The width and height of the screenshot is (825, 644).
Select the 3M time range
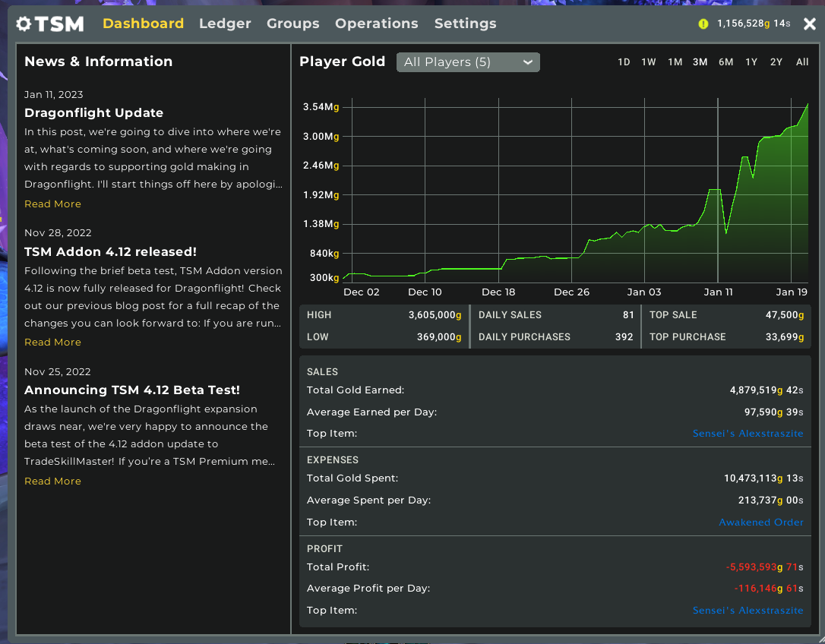click(700, 62)
